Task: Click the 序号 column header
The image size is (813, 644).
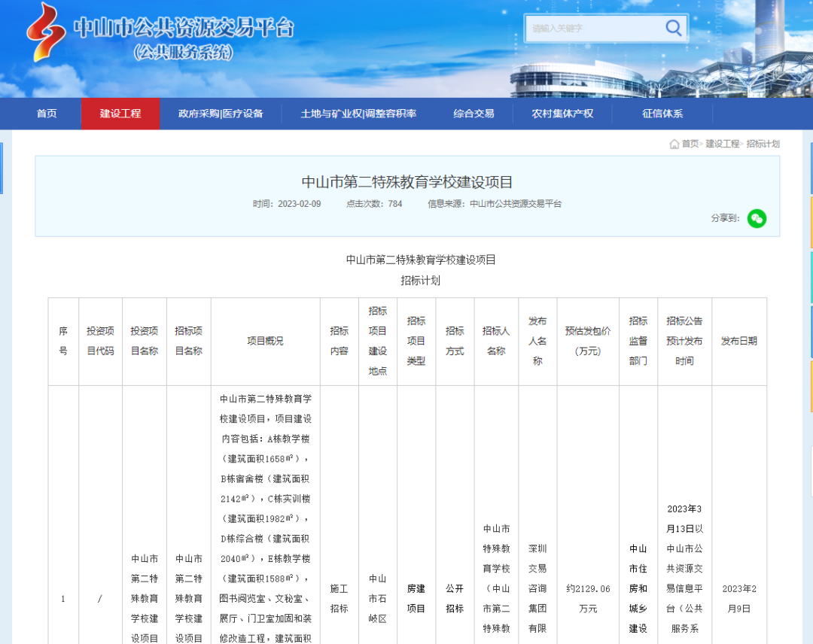Action: (63, 341)
